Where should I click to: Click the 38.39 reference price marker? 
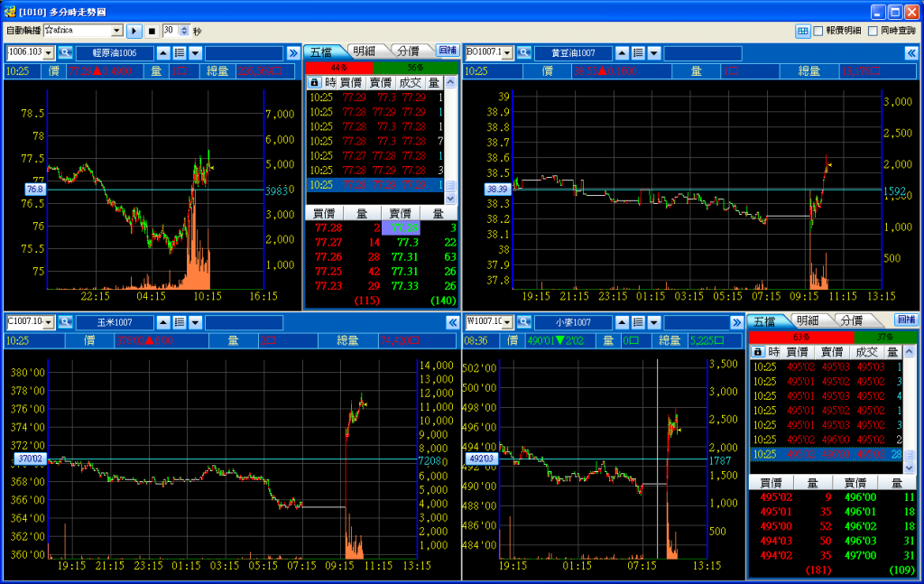tap(497, 190)
